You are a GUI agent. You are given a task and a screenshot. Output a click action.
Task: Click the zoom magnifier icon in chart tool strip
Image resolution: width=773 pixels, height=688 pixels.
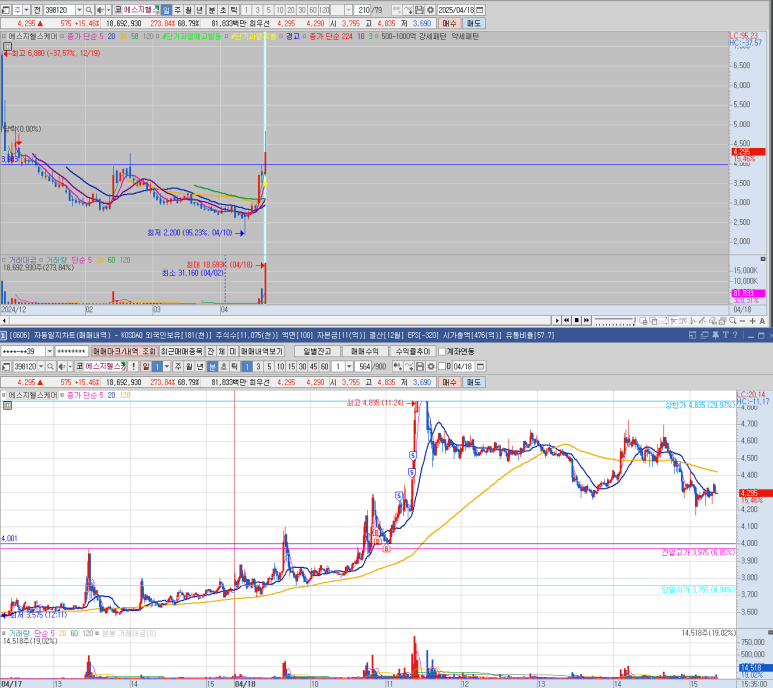(733, 321)
